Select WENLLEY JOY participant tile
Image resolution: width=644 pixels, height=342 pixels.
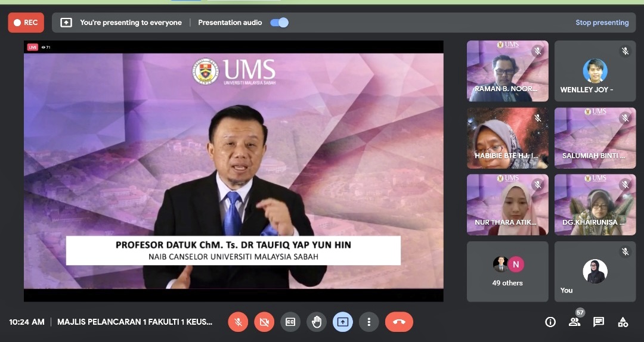[x=595, y=71]
